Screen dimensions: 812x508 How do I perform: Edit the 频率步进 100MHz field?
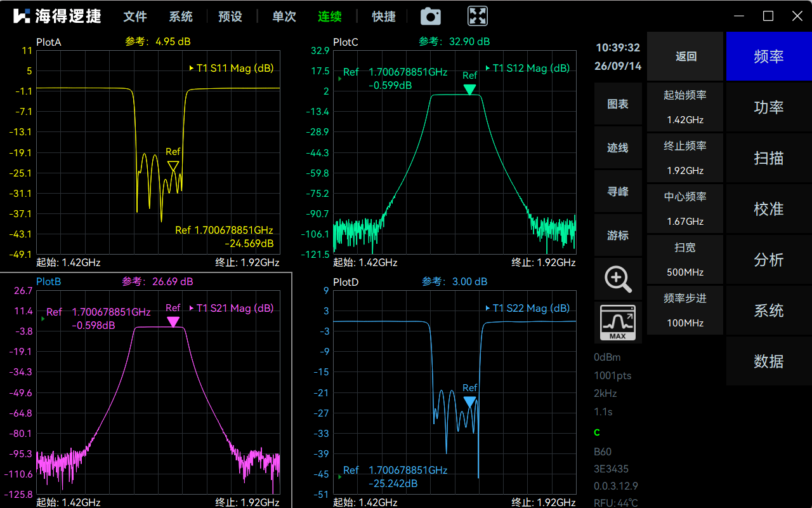pyautogui.click(x=685, y=310)
